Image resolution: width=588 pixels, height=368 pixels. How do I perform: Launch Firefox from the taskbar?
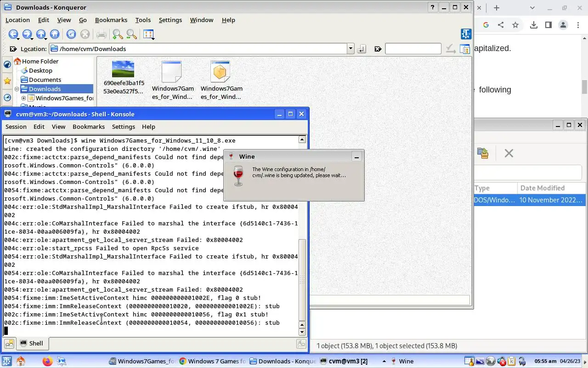(x=47, y=361)
